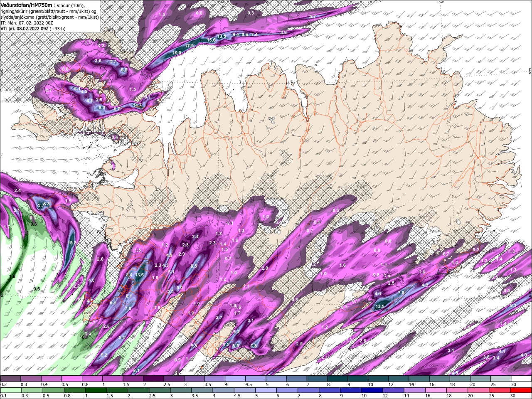The height and width of the screenshot is (399, 532).
Task: Click the 7.0 precipitation value
Action: pos(128,308)
